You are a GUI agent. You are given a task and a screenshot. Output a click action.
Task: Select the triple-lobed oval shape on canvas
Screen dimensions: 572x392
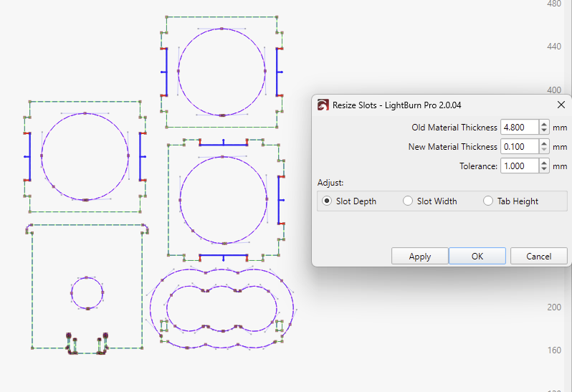coord(151,308)
